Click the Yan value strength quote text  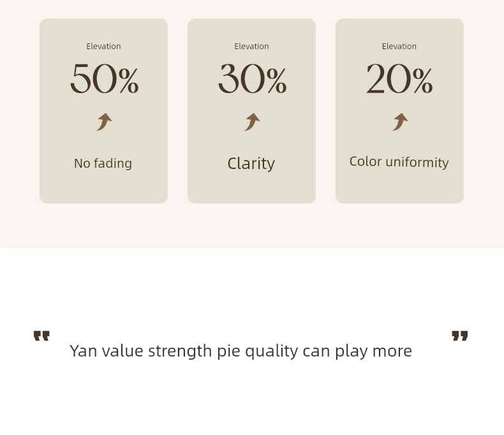coord(241,351)
